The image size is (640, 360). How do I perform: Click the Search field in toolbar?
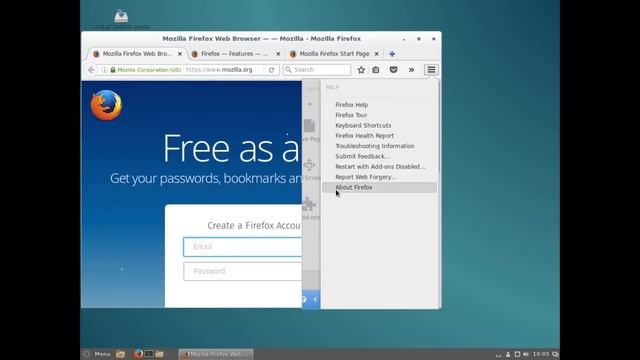click(317, 70)
